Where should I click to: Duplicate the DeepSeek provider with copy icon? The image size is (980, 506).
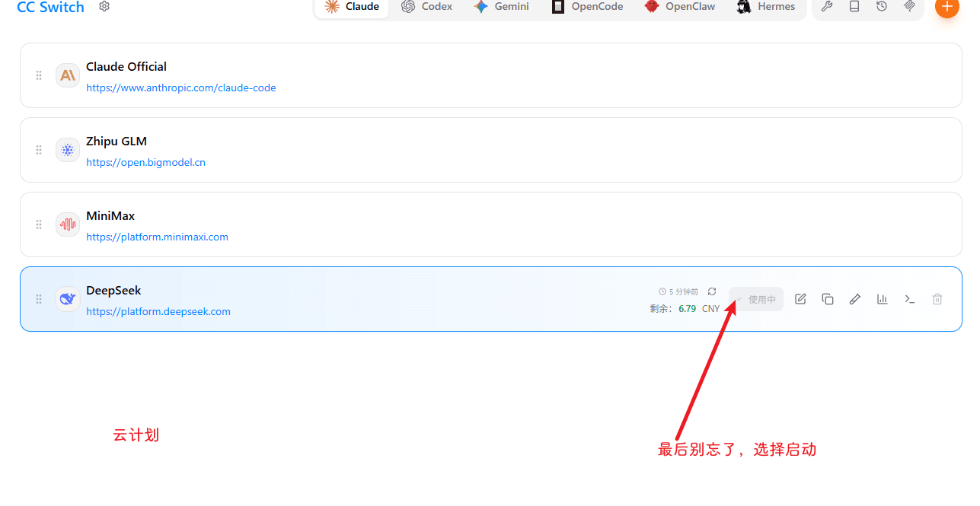click(828, 299)
